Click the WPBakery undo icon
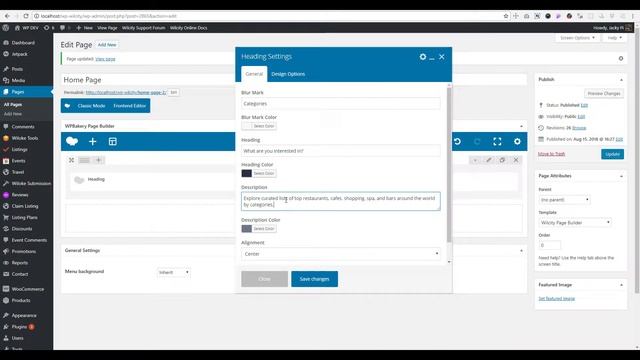 (x=457, y=141)
